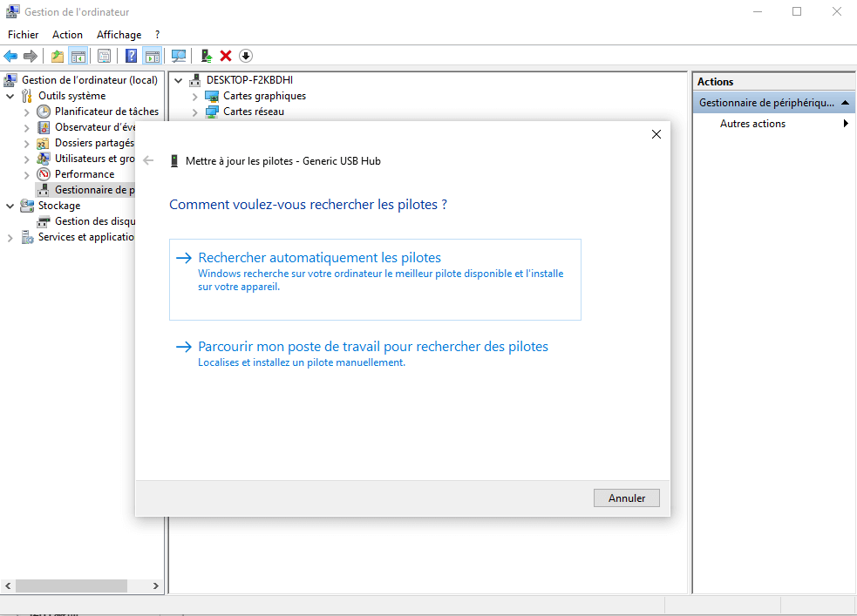Toggle the show/hide action pane icon

(153, 56)
